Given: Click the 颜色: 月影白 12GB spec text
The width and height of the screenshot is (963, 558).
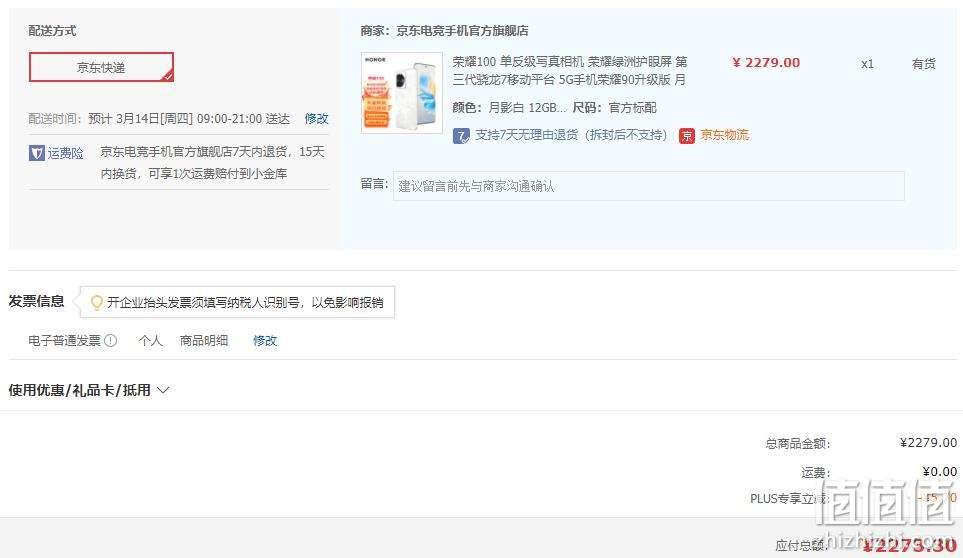Looking at the screenshot, I should tap(509, 108).
